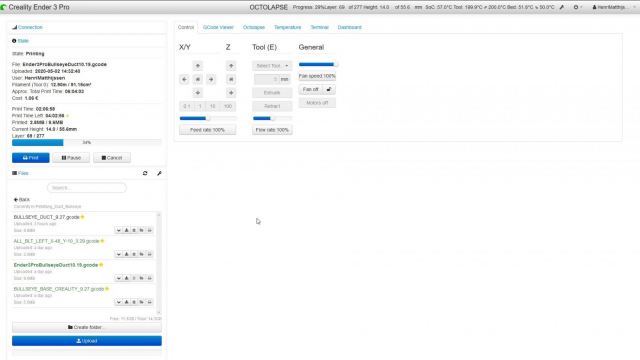Screen dimensions: 640x360
Task: Apply Fan speed 100% button
Action: [x=317, y=76]
